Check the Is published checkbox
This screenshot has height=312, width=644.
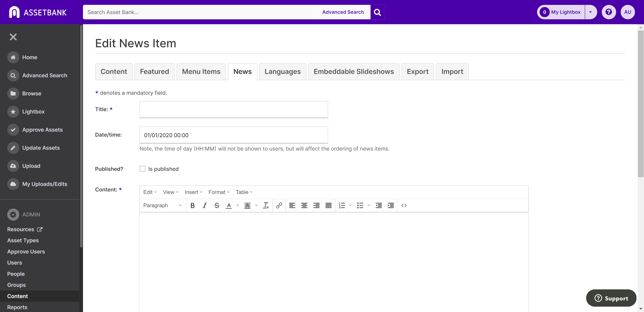(143, 169)
